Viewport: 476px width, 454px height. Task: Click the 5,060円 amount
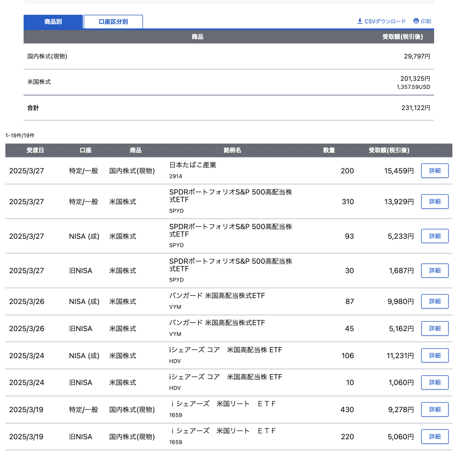click(401, 437)
